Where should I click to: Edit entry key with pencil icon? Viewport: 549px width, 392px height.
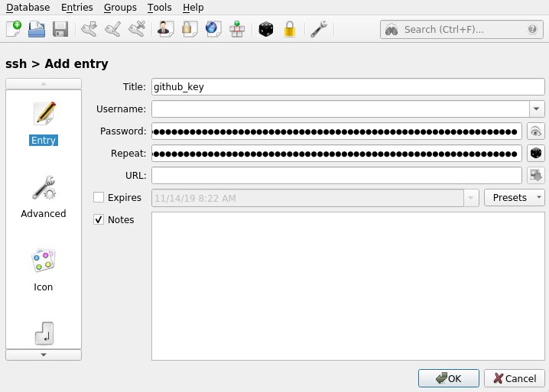(x=112, y=29)
